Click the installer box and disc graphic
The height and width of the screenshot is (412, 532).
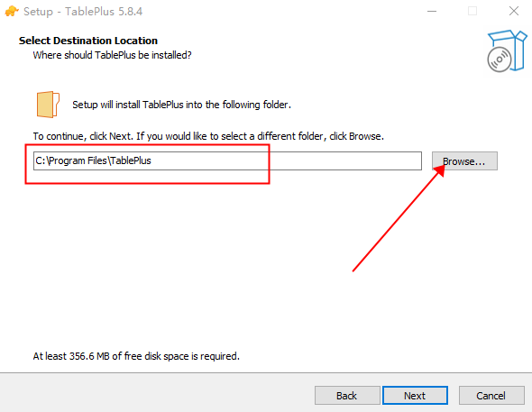507,50
